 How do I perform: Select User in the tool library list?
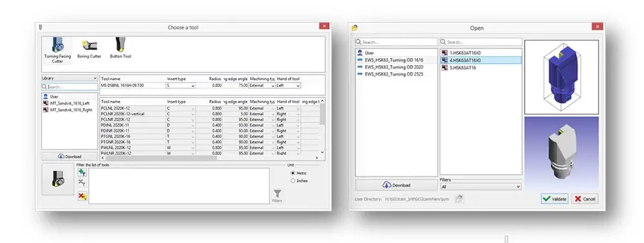click(x=70, y=96)
